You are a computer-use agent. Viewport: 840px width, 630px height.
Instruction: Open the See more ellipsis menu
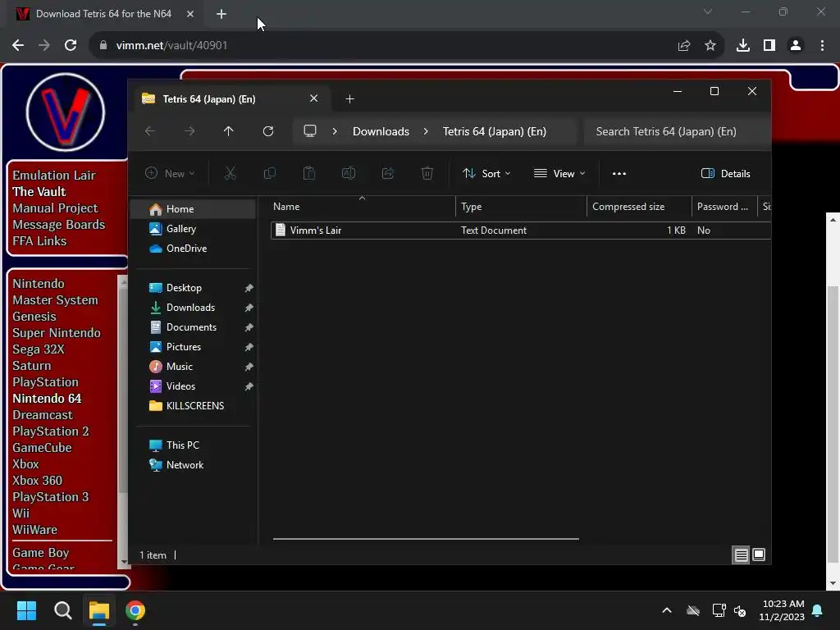[619, 174]
